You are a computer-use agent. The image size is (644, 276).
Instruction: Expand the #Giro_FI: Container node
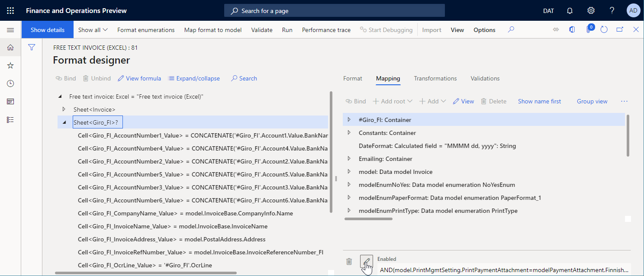point(349,119)
